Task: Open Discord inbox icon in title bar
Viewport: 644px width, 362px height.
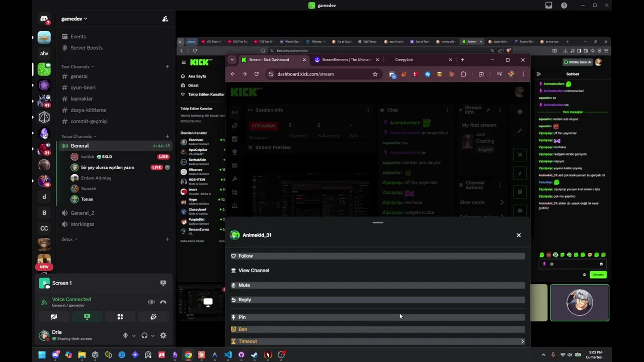Action: click(549, 6)
